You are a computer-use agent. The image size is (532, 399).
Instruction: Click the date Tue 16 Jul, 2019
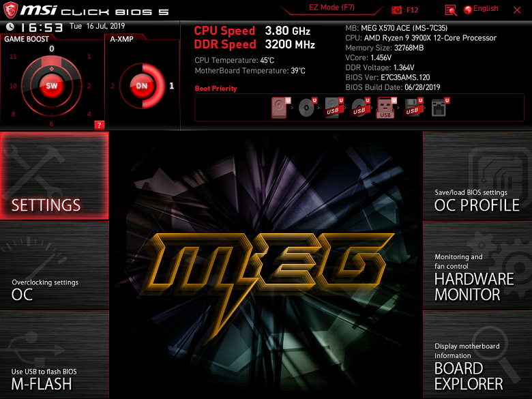(97, 26)
